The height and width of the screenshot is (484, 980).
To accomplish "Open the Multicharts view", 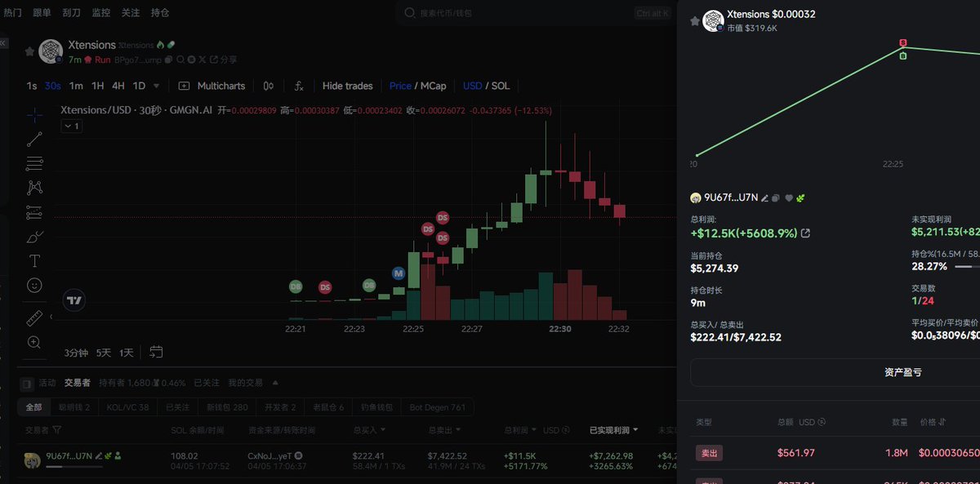I will click(212, 86).
